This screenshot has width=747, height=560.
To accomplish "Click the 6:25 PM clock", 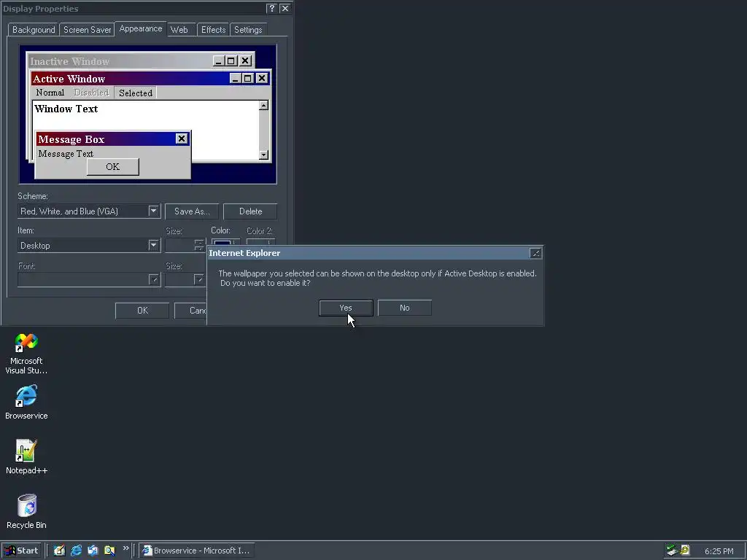I will tap(719, 551).
